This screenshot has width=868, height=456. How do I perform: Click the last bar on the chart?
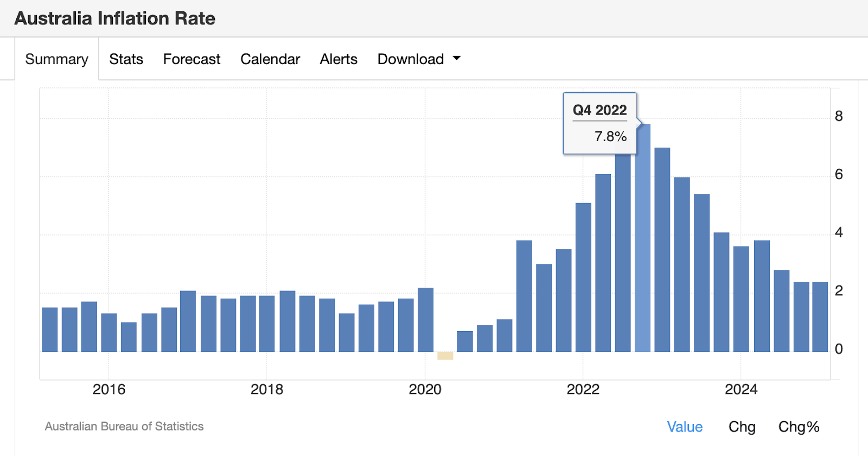[820, 317]
